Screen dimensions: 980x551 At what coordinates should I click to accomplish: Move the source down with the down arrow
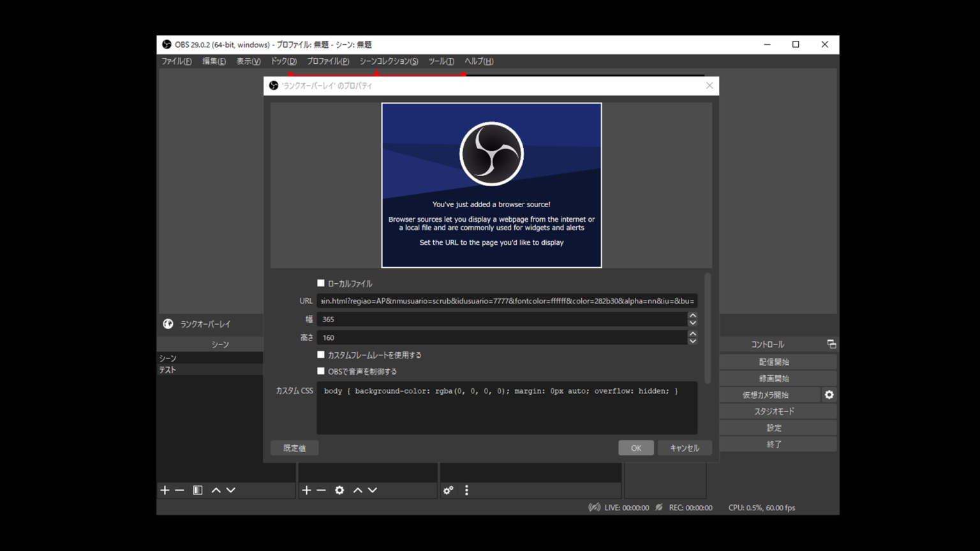[x=373, y=490]
